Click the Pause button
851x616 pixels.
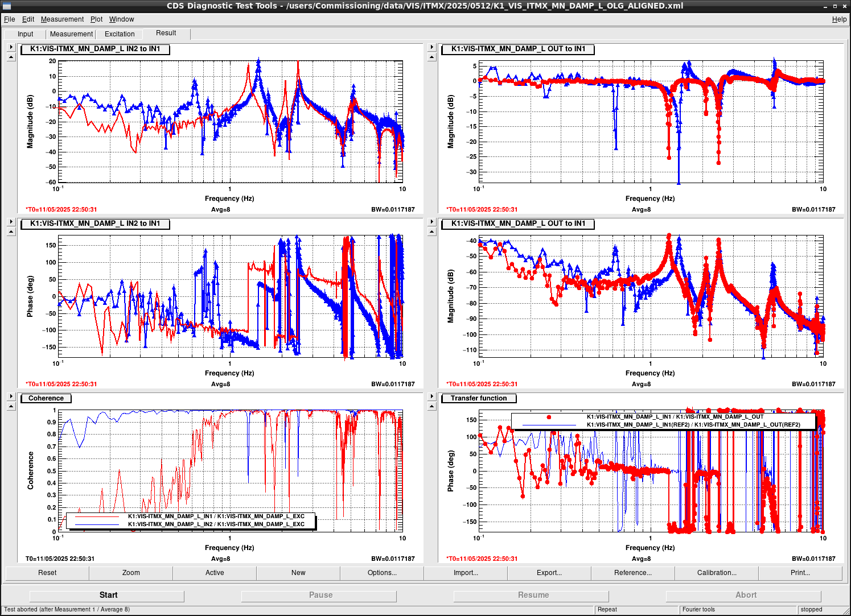tap(319, 595)
